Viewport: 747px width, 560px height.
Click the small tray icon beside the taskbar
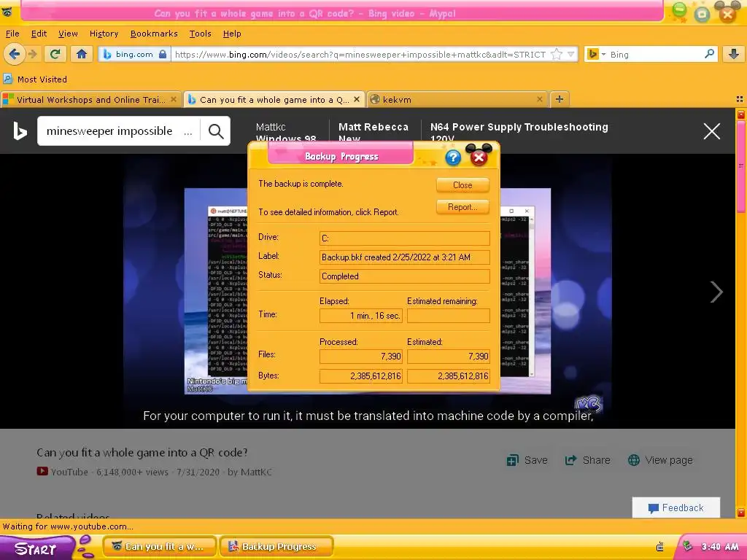659,547
